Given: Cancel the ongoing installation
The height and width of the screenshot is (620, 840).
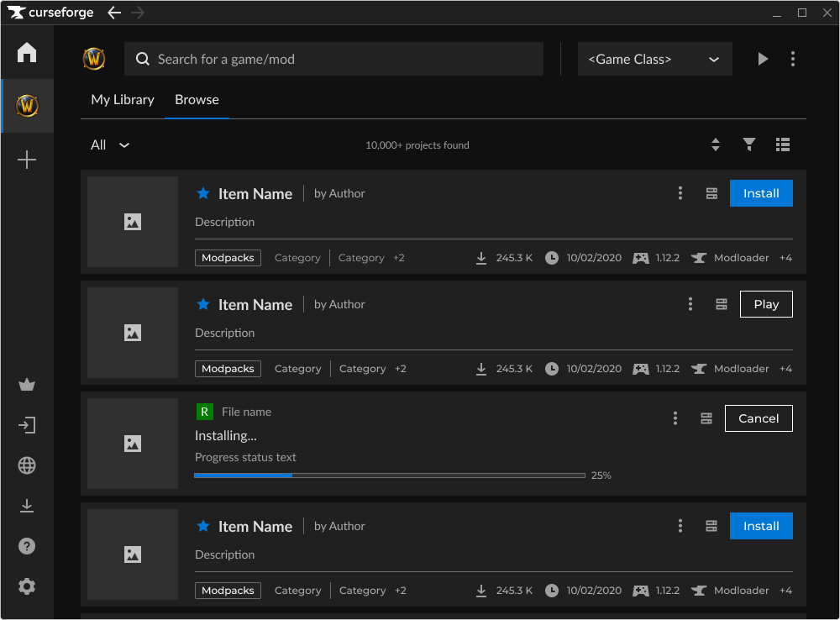Looking at the screenshot, I should point(759,418).
